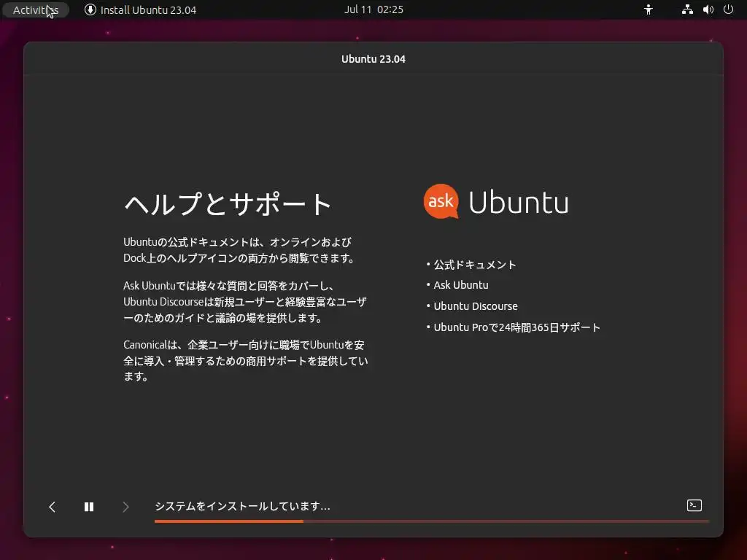Screen dimensions: 747x560
Task: Click the 'システムをインストールしています...' status text
Action: (x=242, y=506)
